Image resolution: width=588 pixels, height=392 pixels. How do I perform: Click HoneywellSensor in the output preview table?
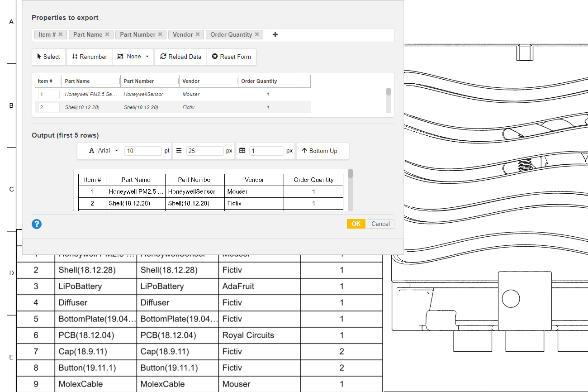tap(195, 191)
